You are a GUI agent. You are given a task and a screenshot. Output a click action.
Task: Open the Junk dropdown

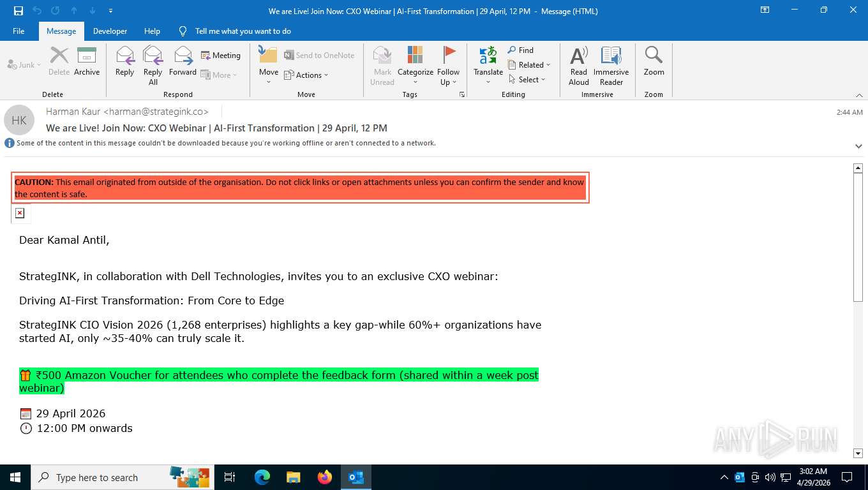[x=24, y=65]
